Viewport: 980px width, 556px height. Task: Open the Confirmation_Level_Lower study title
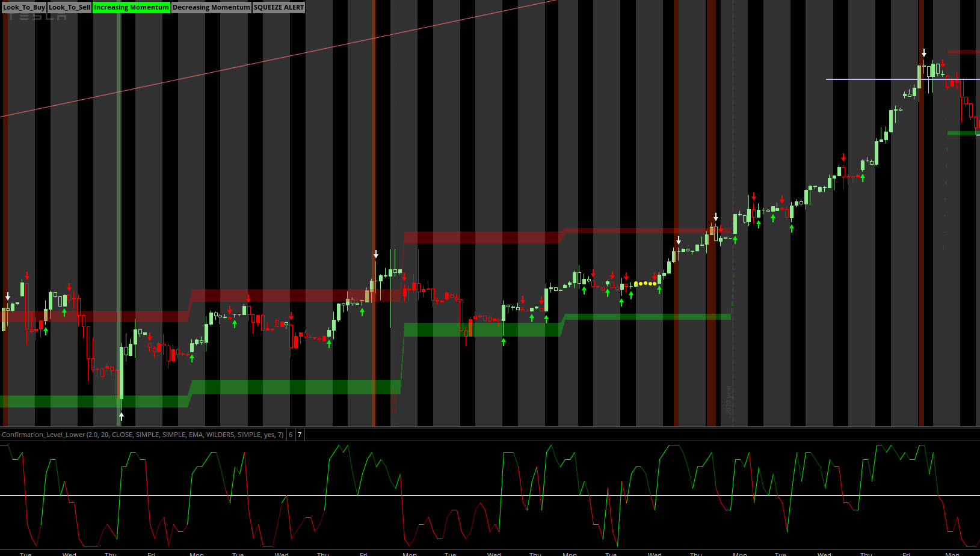click(142, 435)
